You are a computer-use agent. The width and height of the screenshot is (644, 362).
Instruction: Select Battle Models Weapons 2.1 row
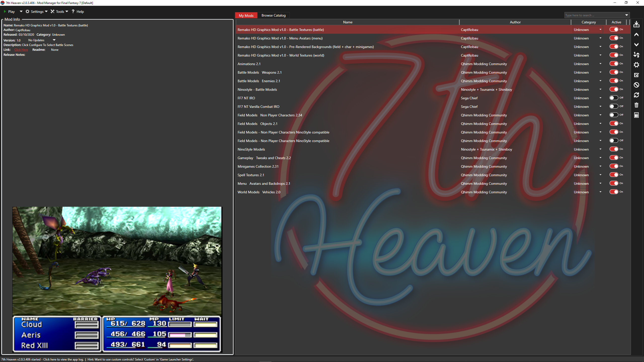433,72
